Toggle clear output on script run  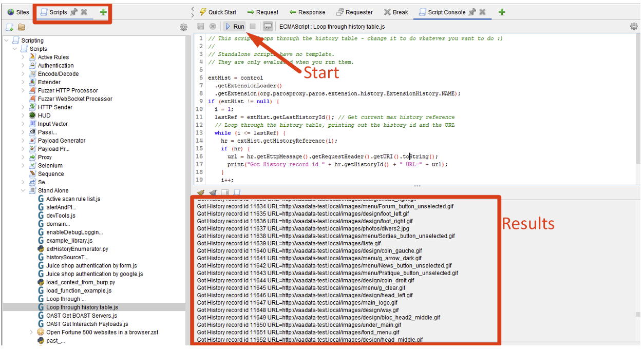click(x=213, y=192)
